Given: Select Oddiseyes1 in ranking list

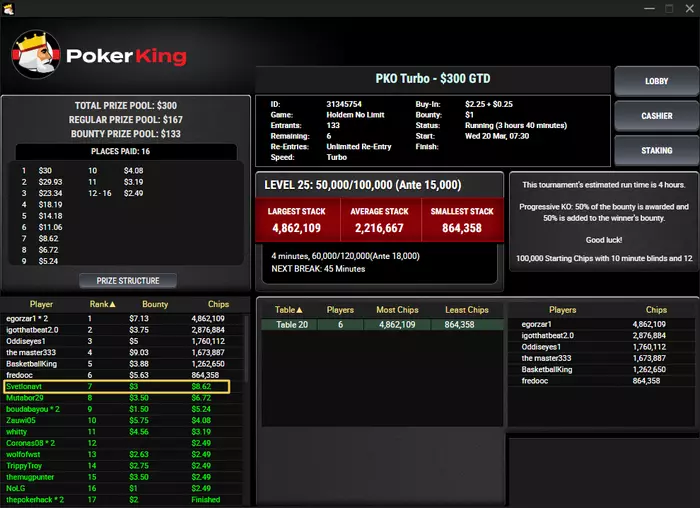Looking at the screenshot, I should (x=123, y=341).
